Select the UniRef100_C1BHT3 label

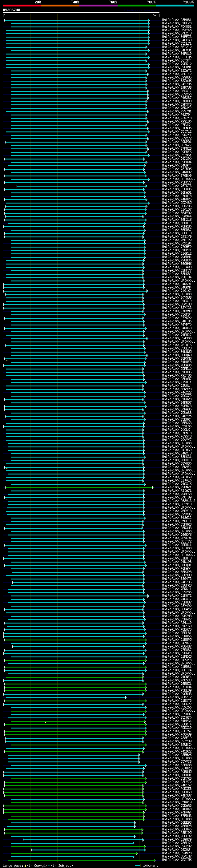pyautogui.click(x=177, y=558)
